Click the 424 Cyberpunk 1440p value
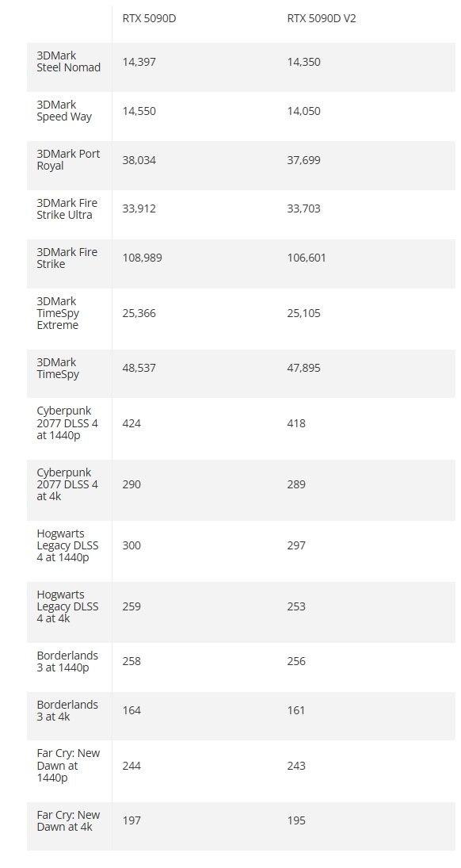The image size is (461, 868). 131,423
